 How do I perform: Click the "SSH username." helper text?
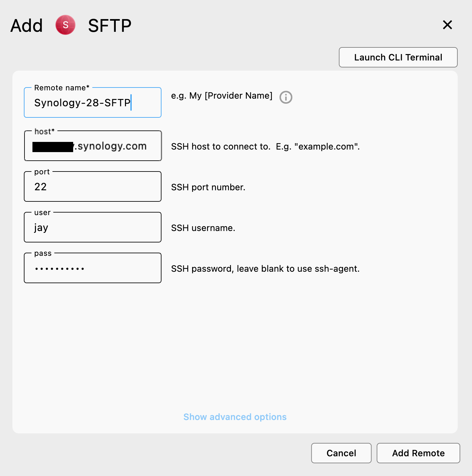(x=203, y=228)
